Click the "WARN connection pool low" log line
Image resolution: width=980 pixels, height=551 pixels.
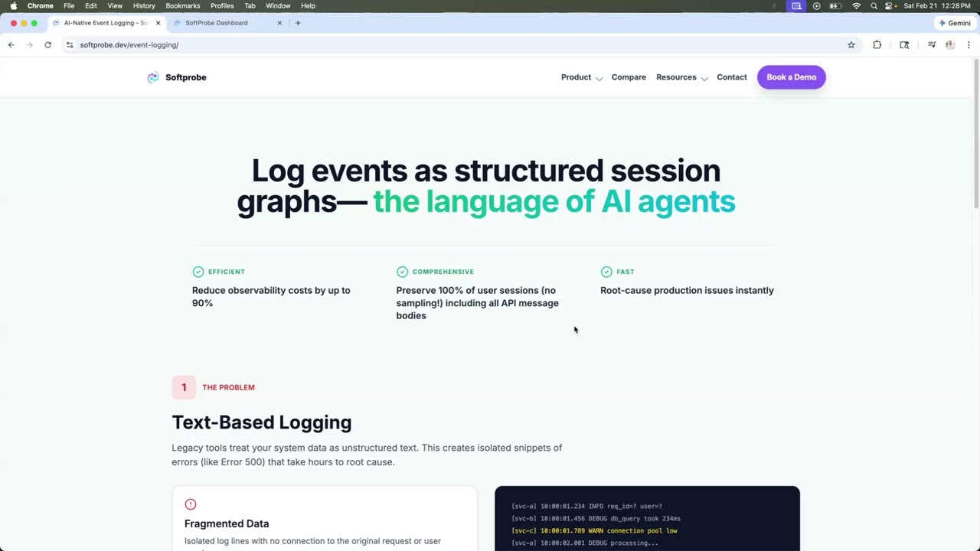coord(594,530)
